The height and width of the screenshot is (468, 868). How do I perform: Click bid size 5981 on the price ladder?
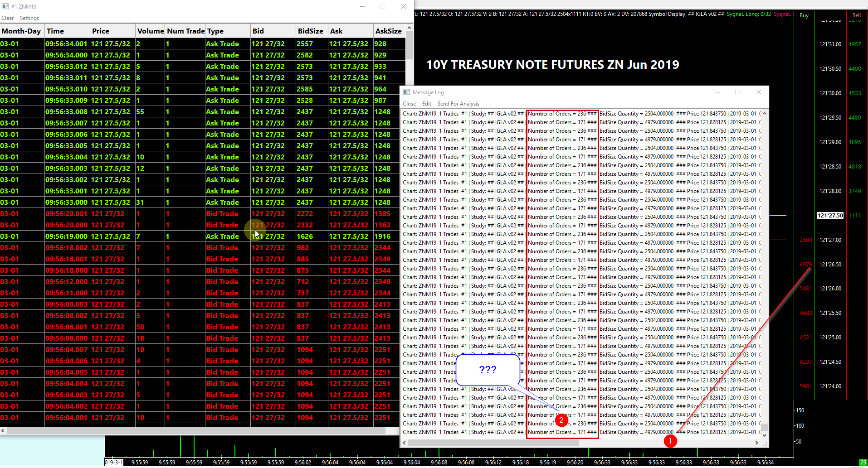coord(806,386)
